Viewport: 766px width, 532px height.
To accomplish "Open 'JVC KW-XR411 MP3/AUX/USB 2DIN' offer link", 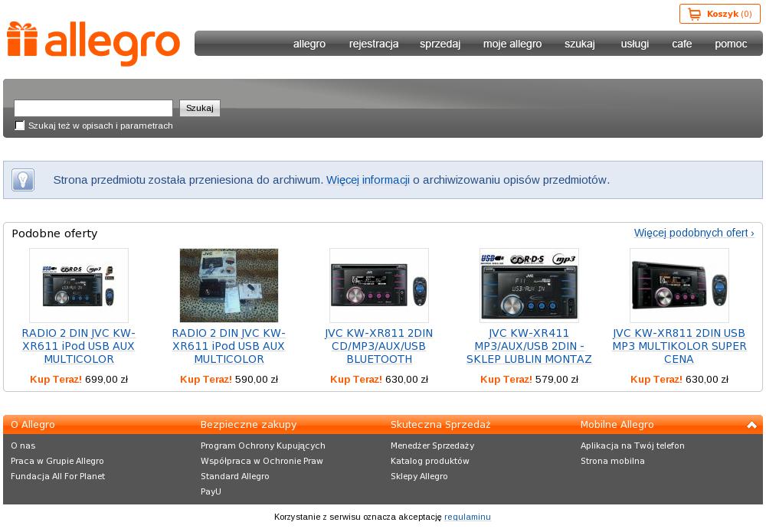I will tap(529, 346).
